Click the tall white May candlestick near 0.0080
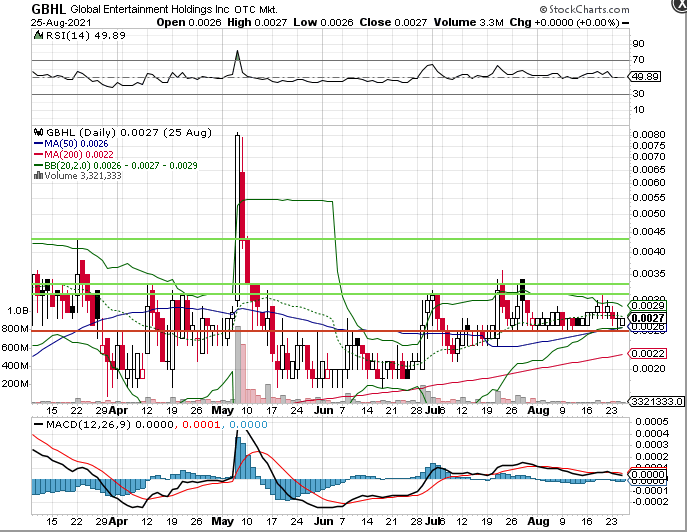This screenshot has width=687, height=532. click(x=237, y=218)
